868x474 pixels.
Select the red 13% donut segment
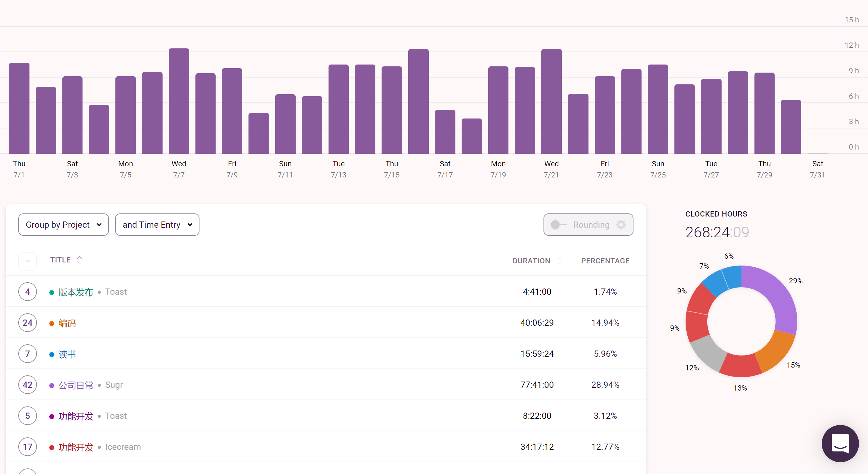tap(740, 365)
